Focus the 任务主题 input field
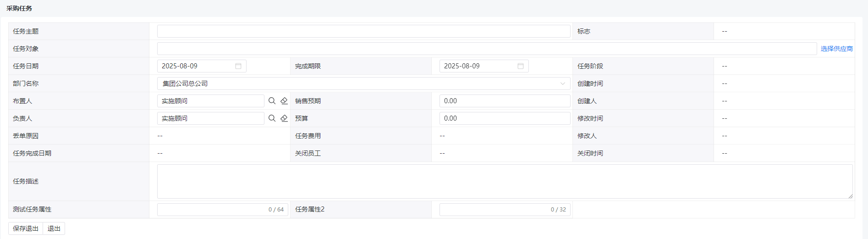 tap(364, 31)
